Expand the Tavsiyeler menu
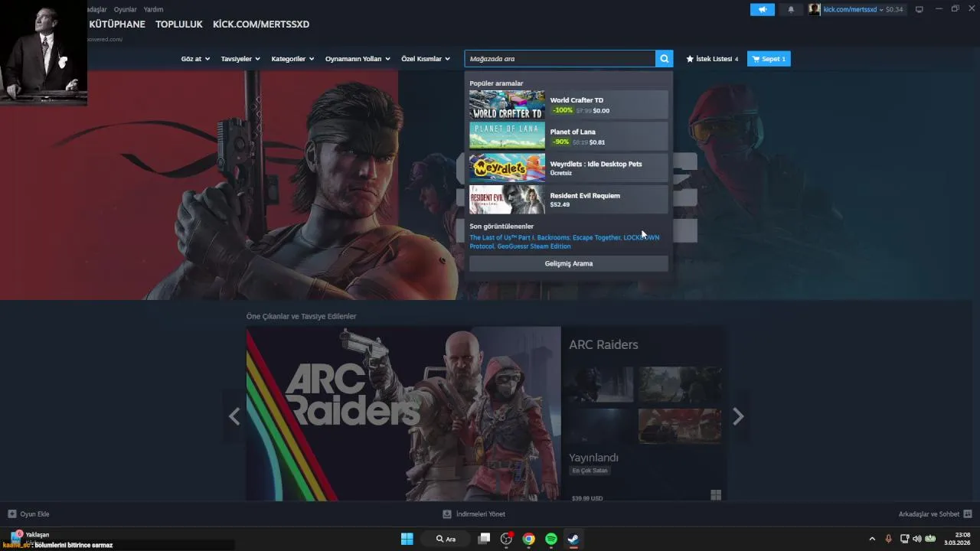Image resolution: width=980 pixels, height=551 pixels. click(240, 59)
